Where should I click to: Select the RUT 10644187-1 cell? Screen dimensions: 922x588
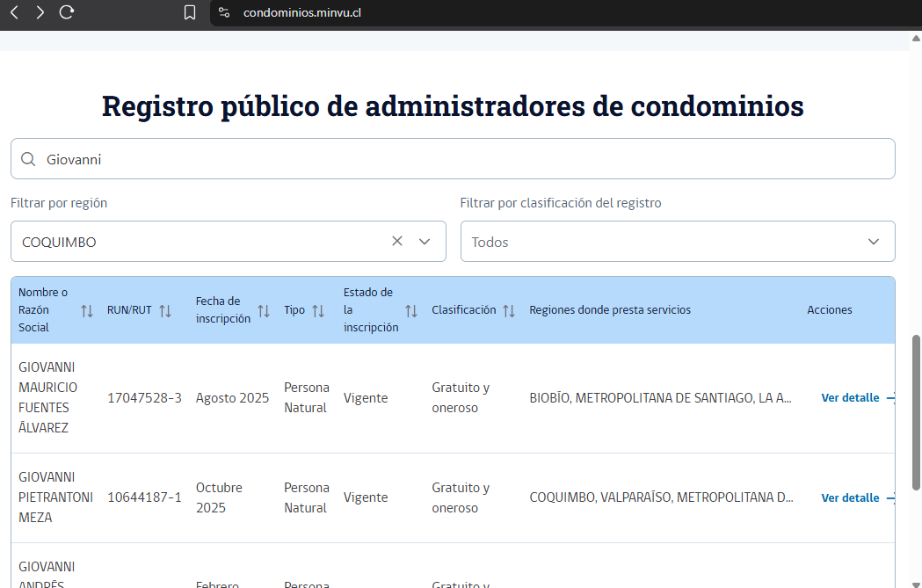click(x=144, y=497)
